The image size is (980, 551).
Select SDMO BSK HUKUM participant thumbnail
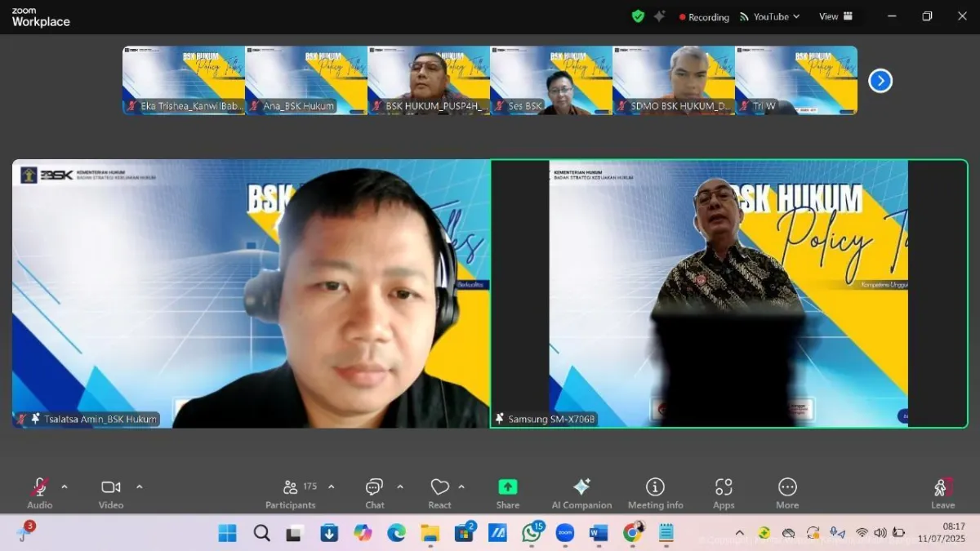point(674,80)
